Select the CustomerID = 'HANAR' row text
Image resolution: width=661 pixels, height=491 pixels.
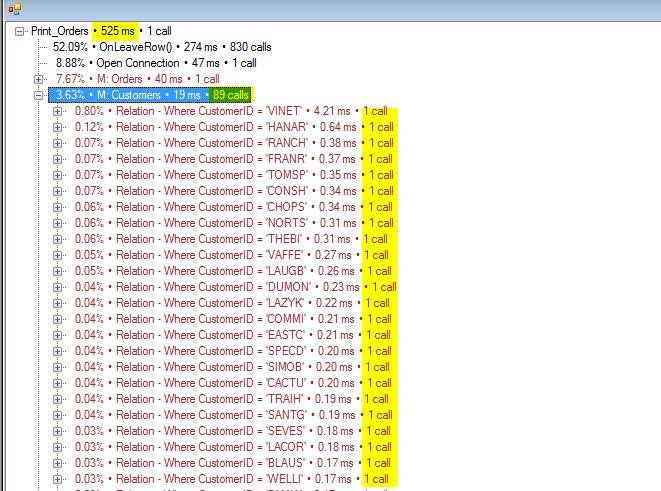pyautogui.click(x=234, y=127)
